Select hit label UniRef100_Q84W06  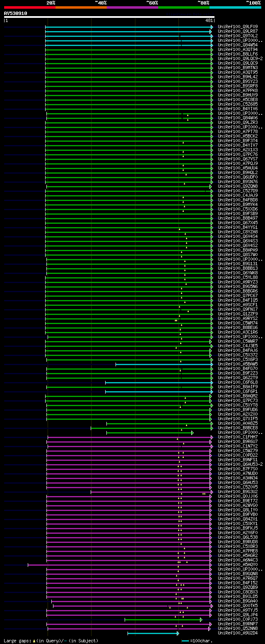tap(238, 118)
